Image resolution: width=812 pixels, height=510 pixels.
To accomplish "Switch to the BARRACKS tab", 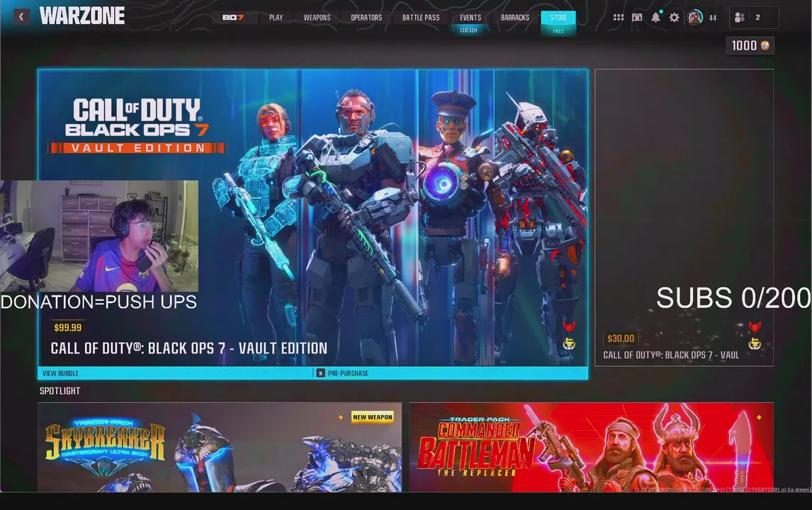I will [514, 18].
